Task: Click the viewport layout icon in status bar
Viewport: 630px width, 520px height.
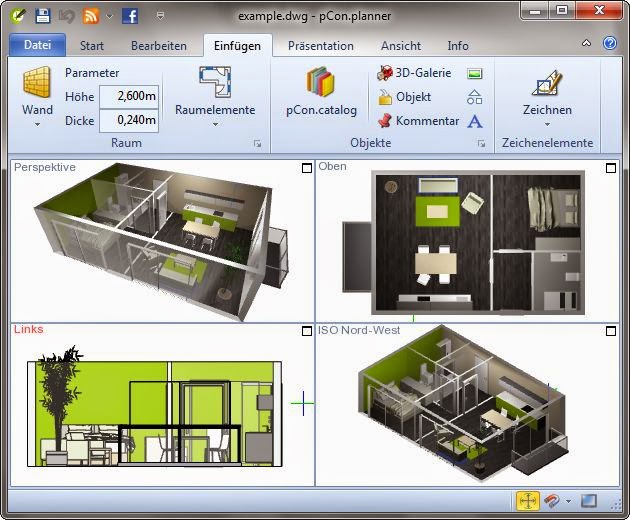Action: (x=589, y=501)
